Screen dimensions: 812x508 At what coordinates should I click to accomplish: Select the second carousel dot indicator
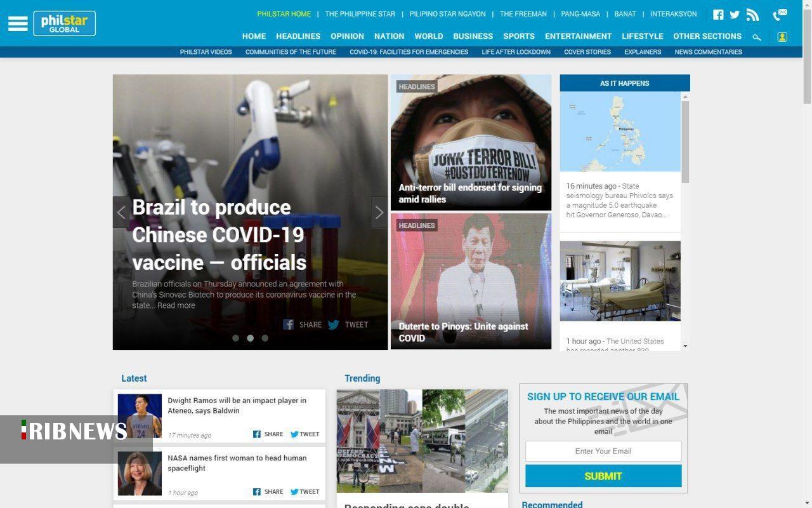(x=250, y=338)
